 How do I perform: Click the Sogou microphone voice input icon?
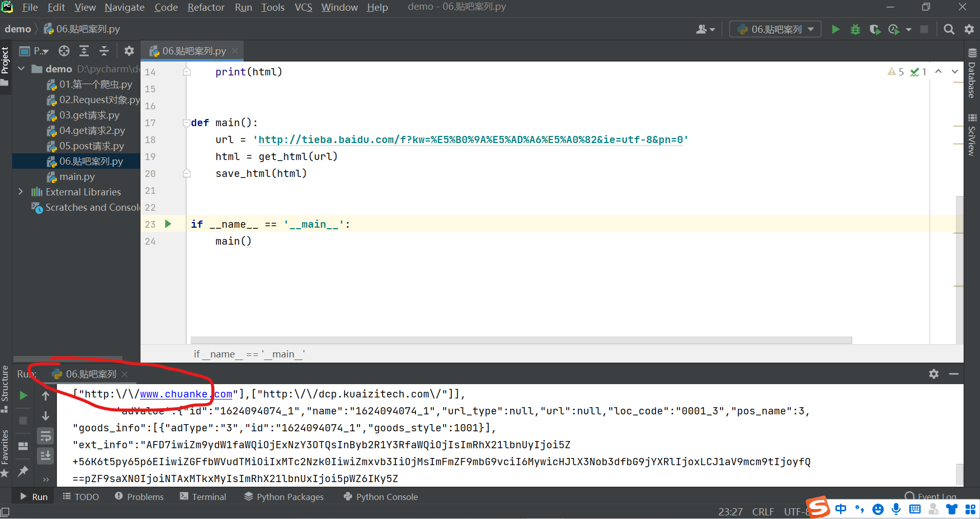pyautogui.click(x=896, y=509)
